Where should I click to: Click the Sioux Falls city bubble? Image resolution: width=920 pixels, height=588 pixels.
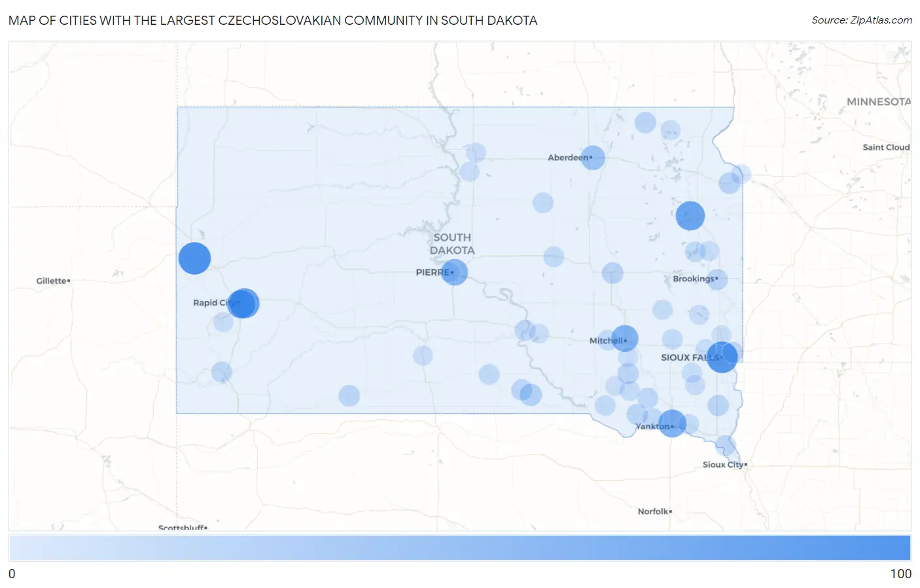(722, 357)
